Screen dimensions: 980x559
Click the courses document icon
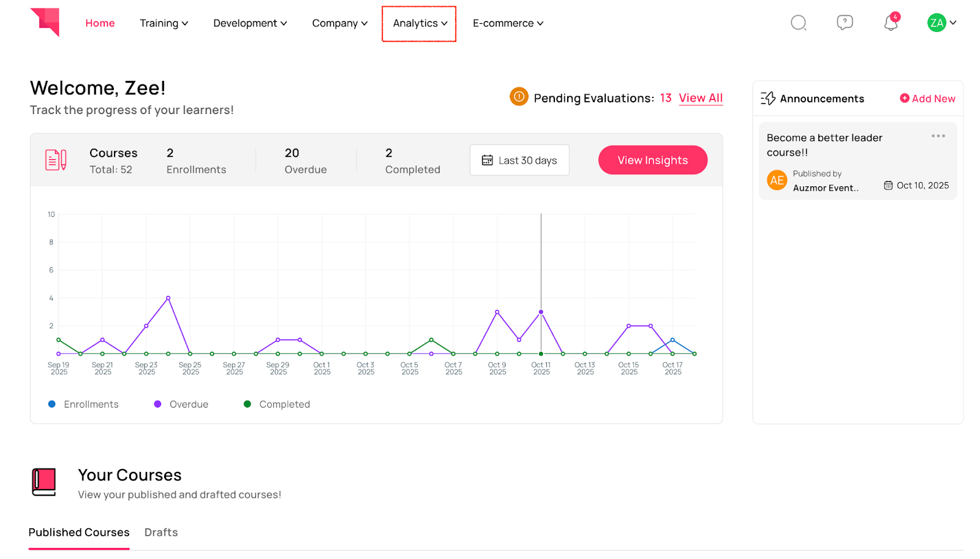[x=56, y=160]
